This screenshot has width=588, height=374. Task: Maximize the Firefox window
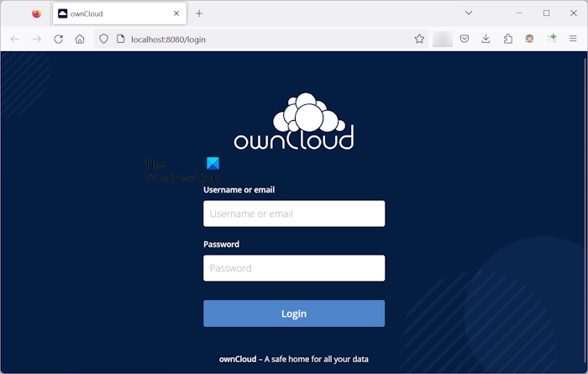click(x=546, y=13)
